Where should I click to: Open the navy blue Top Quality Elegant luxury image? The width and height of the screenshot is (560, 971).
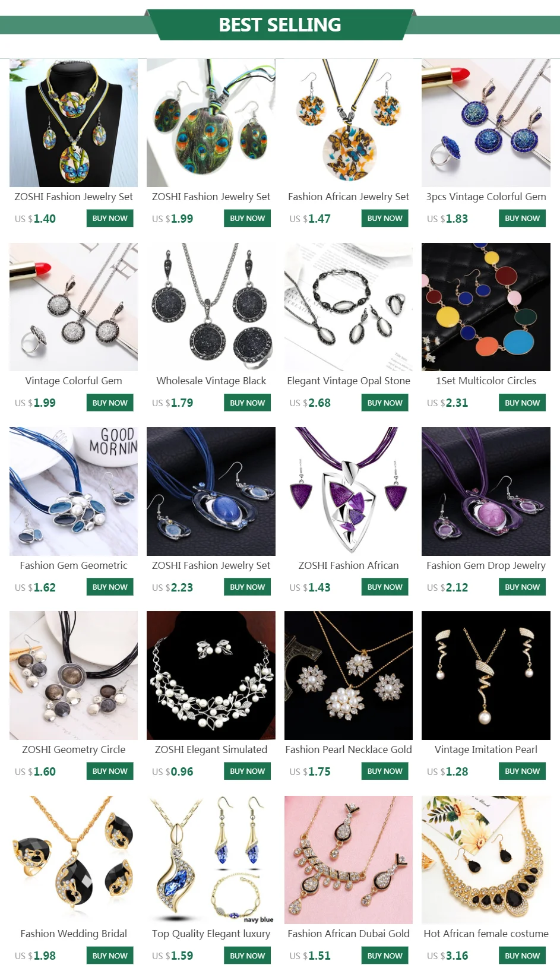(x=211, y=860)
